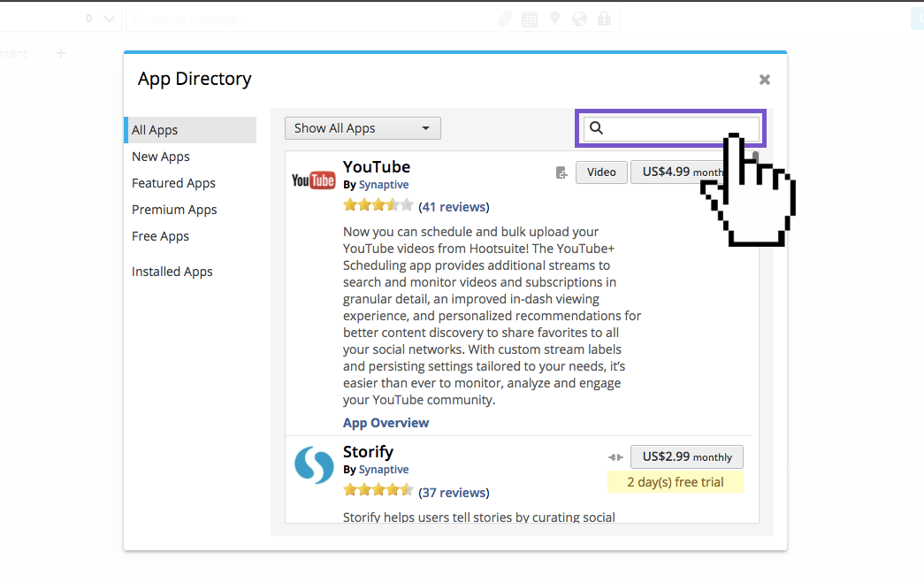Open the 41 reviews link
This screenshot has width=924, height=583.
pos(454,207)
